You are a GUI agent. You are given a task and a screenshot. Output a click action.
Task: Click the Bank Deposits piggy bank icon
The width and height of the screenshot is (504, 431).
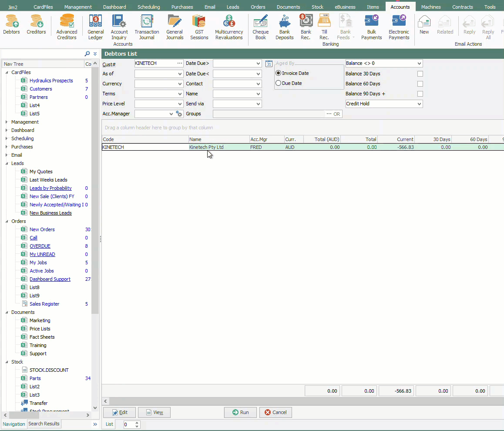(x=284, y=27)
